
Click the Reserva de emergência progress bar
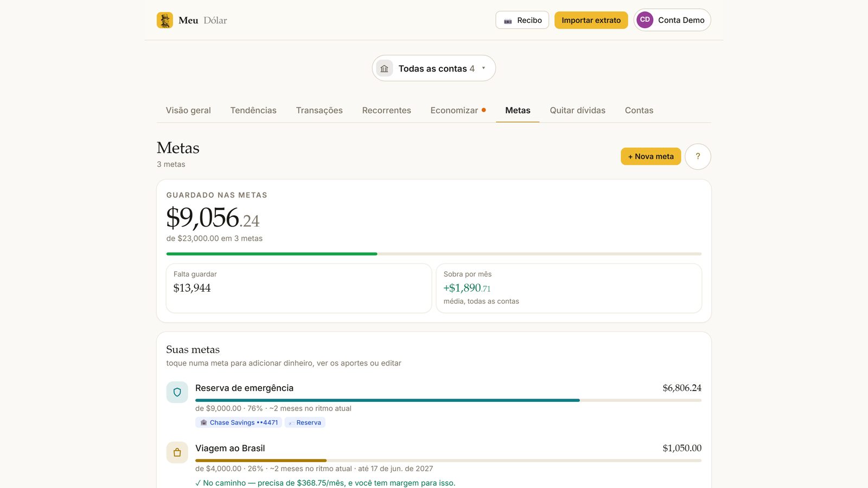coord(448,400)
